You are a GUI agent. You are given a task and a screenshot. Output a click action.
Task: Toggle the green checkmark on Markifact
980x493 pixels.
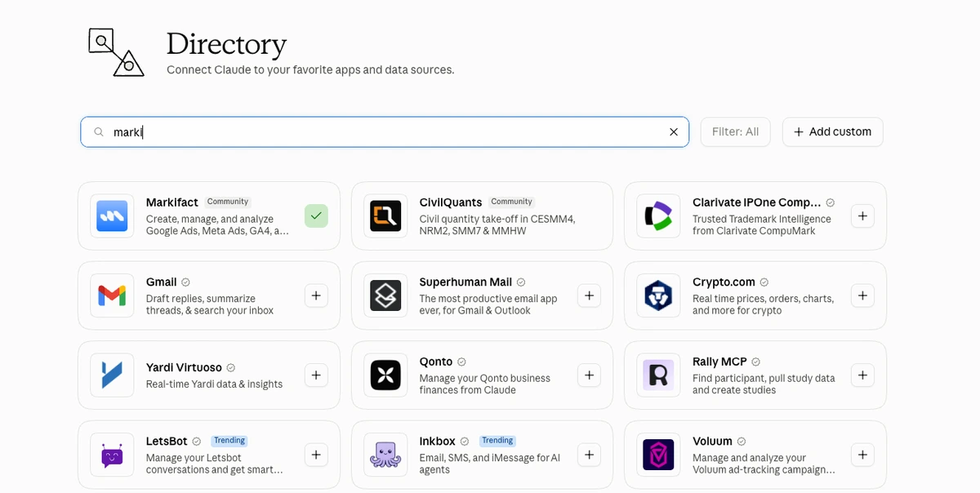click(316, 216)
